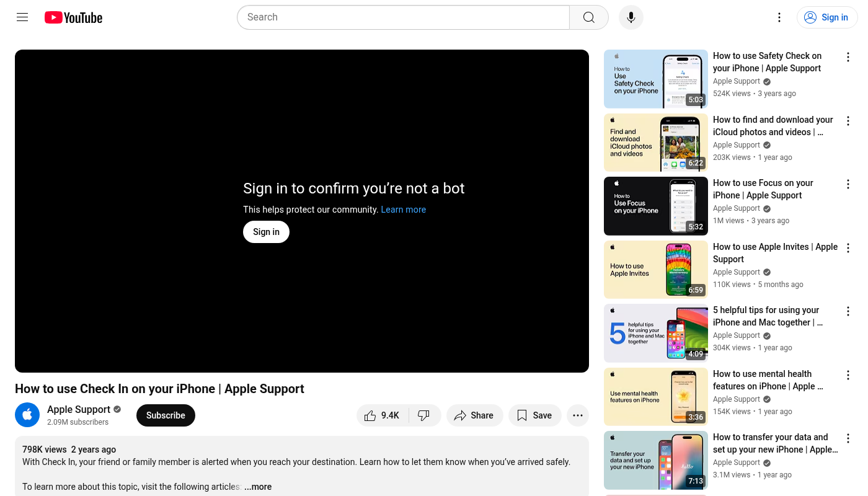Viewport: 868px width, 496px height.
Task: Like the video with thumbs up
Action: (x=382, y=415)
